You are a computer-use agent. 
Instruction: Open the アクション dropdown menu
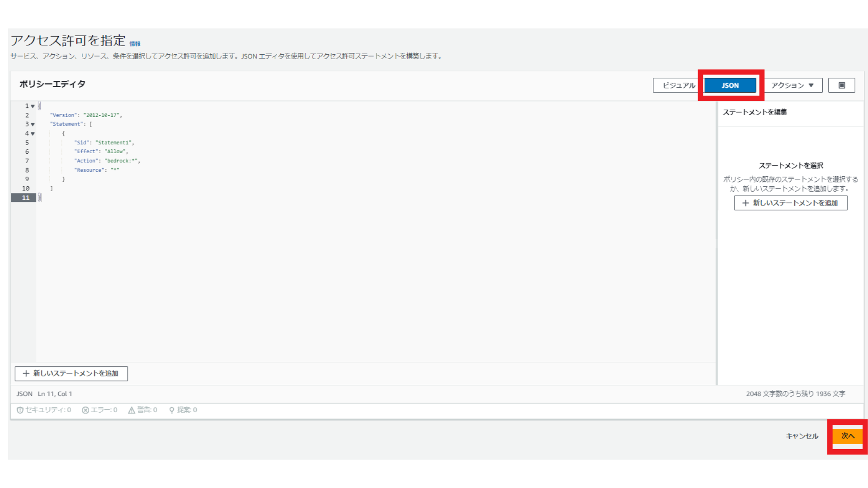click(x=792, y=85)
